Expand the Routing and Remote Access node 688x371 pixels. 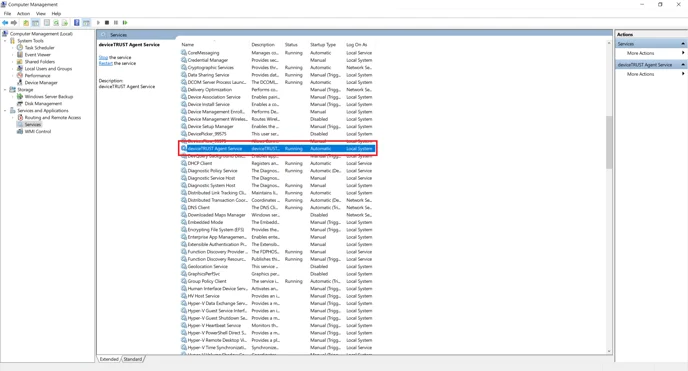click(x=13, y=118)
